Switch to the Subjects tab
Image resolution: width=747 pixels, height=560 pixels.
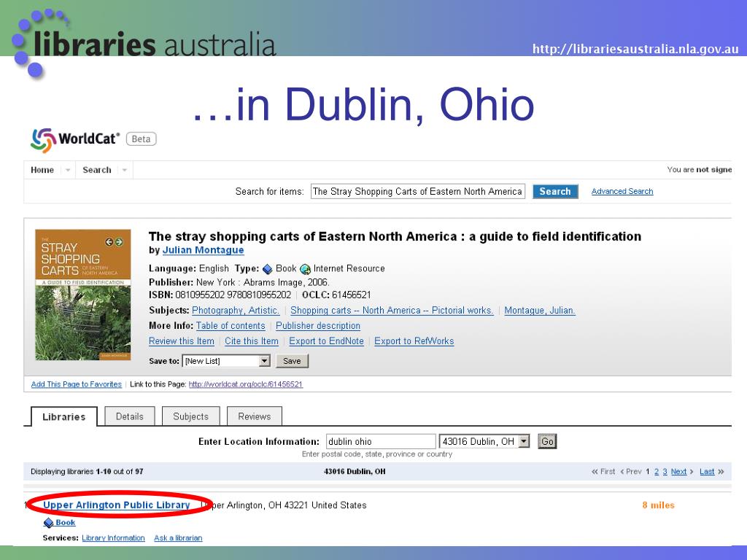pos(190,416)
